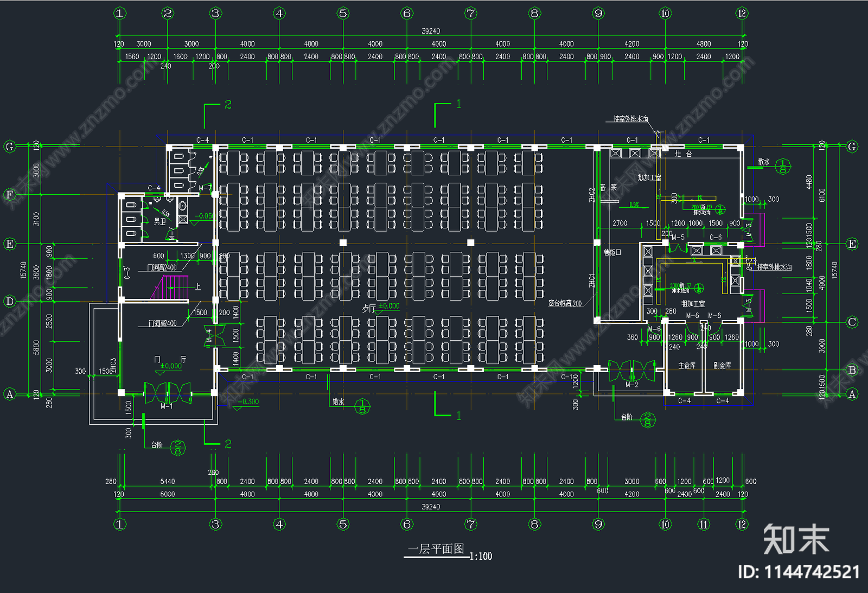This screenshot has width=868, height=593.
Task: Click the ZHC1 window label
Action: 592,281
